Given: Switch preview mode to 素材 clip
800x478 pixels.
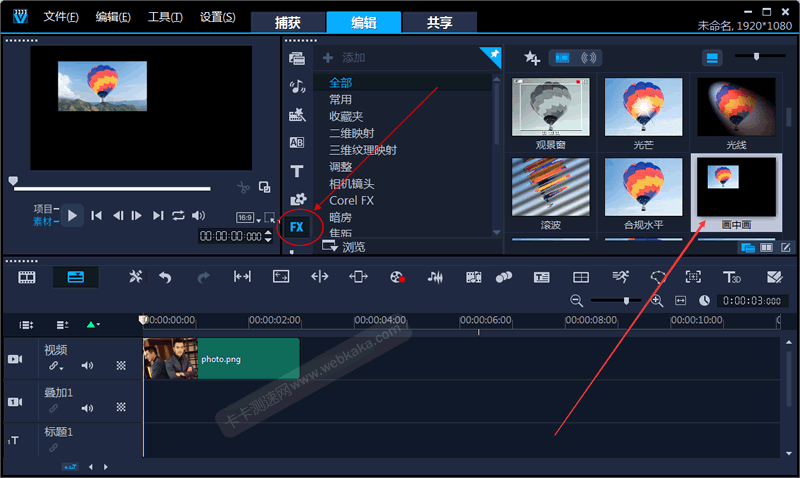Looking at the screenshot, I should 43,222.
